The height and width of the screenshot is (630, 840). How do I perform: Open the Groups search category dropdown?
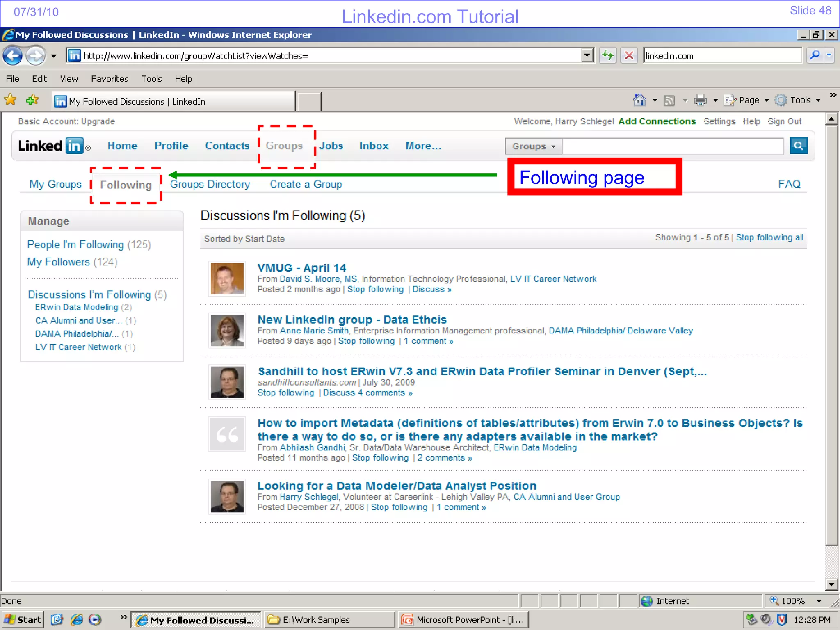[534, 146]
